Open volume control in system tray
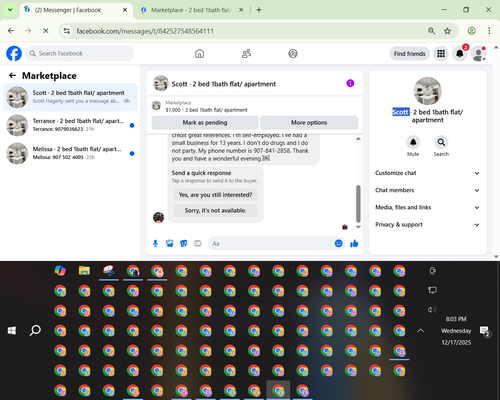Screen dimensions: 500x400 tap(432, 310)
